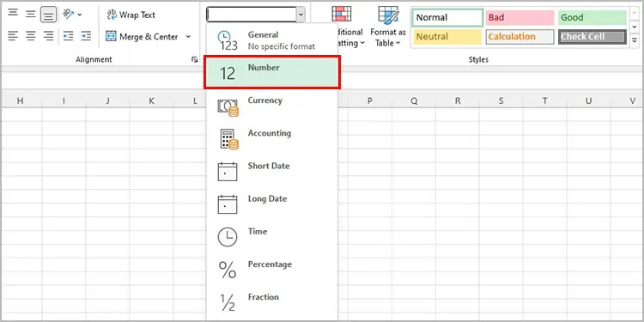Center text horizontally icon
The height and width of the screenshot is (322, 644).
tap(31, 37)
